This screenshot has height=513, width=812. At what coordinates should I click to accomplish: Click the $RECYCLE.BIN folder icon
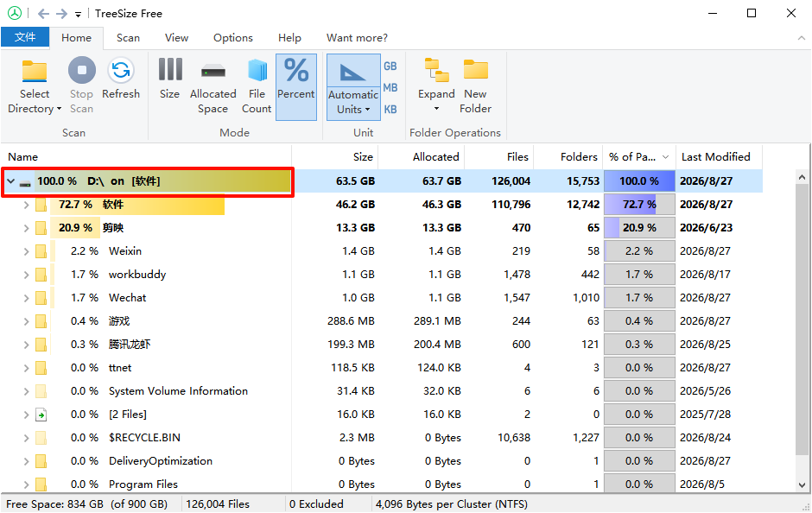pyautogui.click(x=41, y=438)
